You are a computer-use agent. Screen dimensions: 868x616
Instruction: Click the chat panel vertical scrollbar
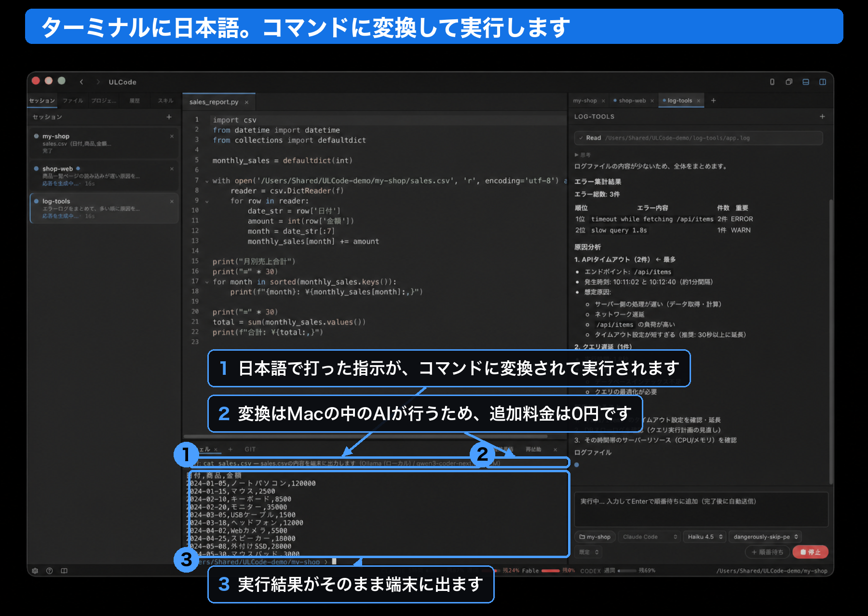point(831,341)
